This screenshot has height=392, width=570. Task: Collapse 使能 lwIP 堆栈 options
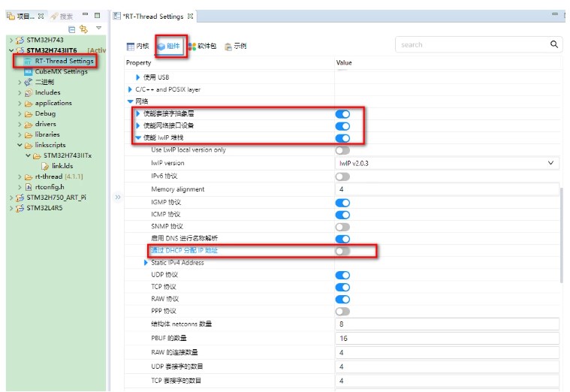[138, 137]
